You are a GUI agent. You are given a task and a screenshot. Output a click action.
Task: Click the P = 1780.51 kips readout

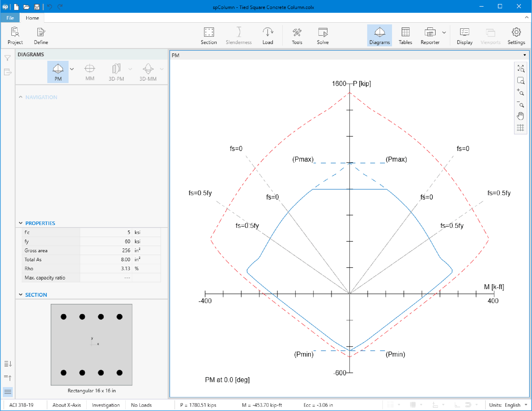point(198,405)
